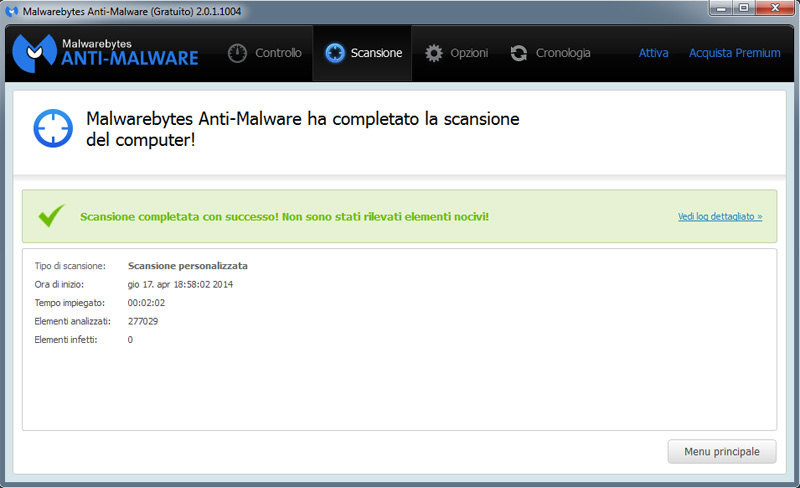Screen dimensions: 800x488
Task: Select the ANTI-MALWARE brand text
Action: point(130,58)
